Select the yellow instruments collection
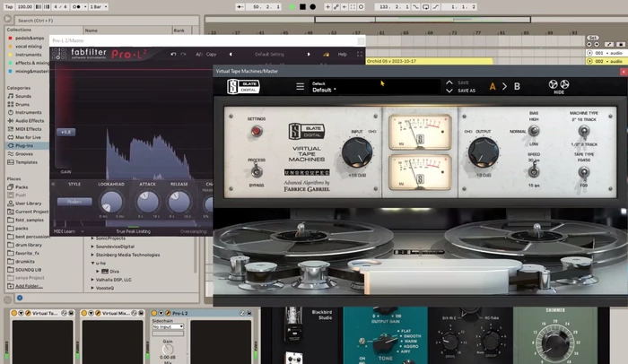This screenshot has width=628, height=364. 28,55
